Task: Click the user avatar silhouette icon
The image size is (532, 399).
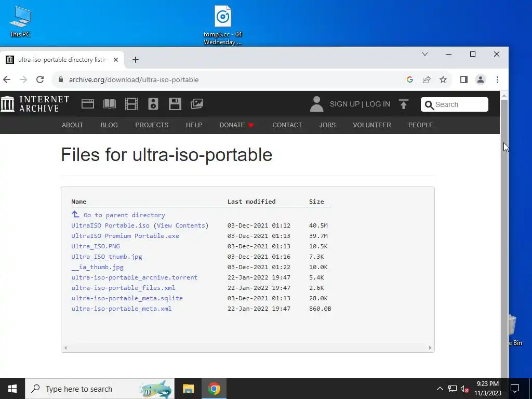Action: pos(316,104)
